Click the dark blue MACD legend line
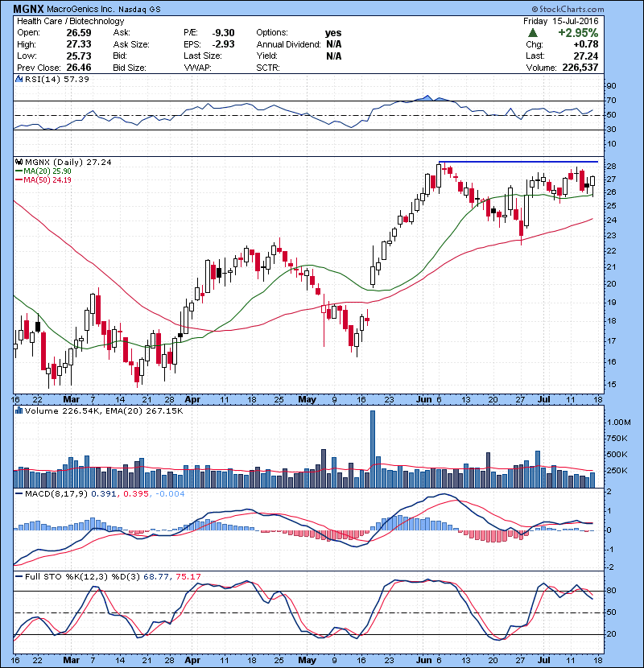 point(19,494)
